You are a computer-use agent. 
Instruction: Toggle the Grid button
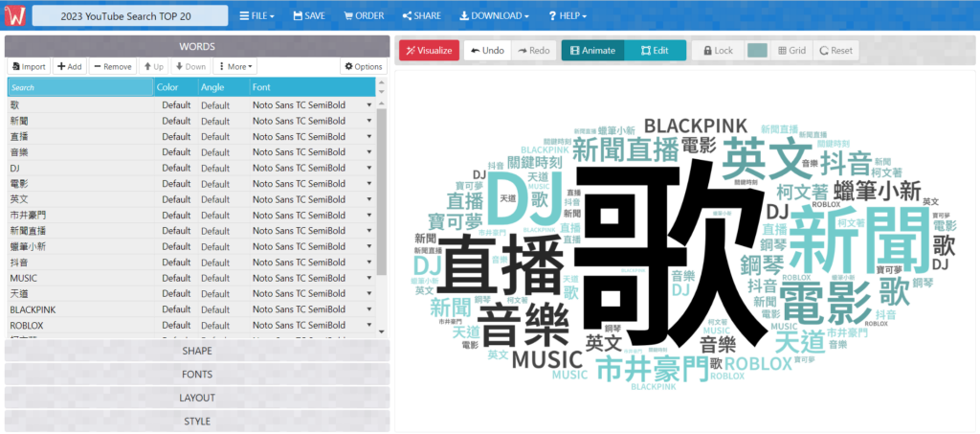point(791,51)
